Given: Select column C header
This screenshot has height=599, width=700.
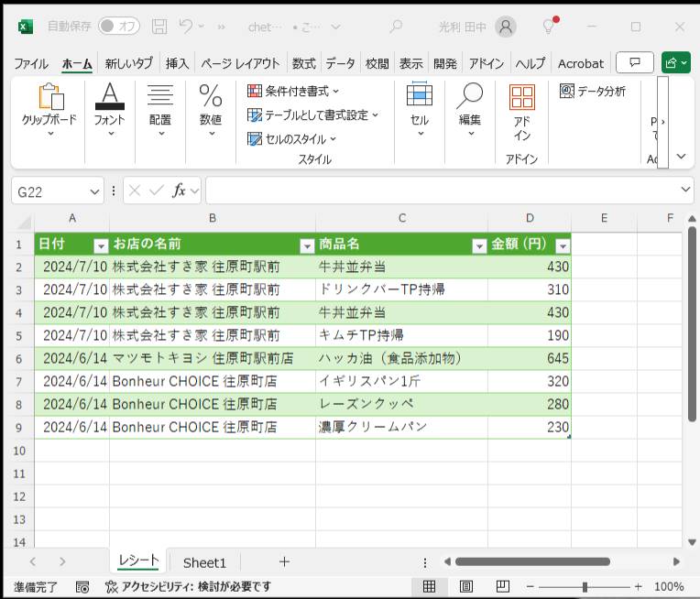Looking at the screenshot, I should click(402, 218).
